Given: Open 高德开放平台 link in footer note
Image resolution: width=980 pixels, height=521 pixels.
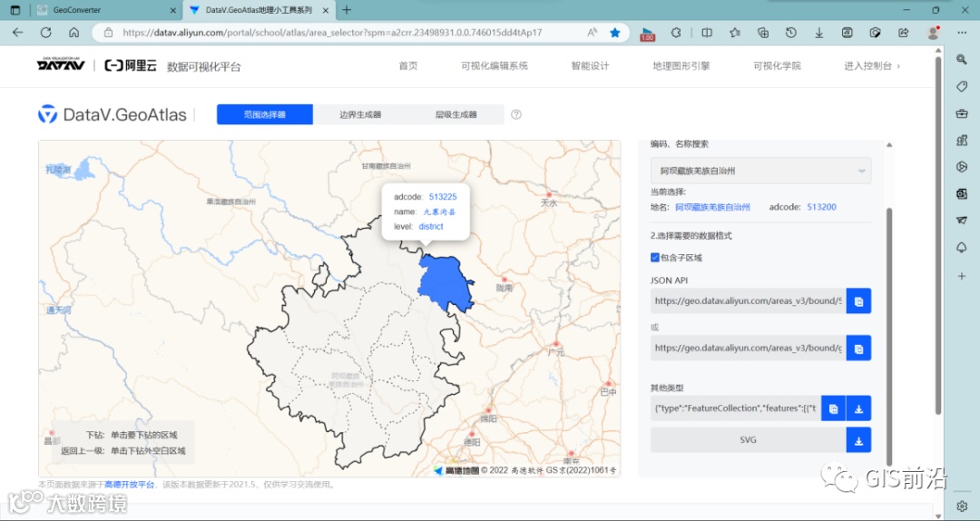Looking at the screenshot, I should click(x=130, y=484).
